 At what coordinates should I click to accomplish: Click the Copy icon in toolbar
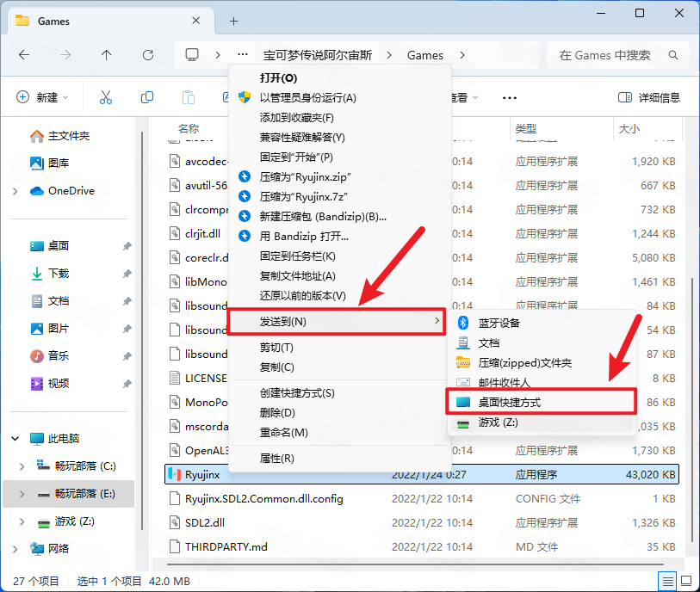[147, 97]
